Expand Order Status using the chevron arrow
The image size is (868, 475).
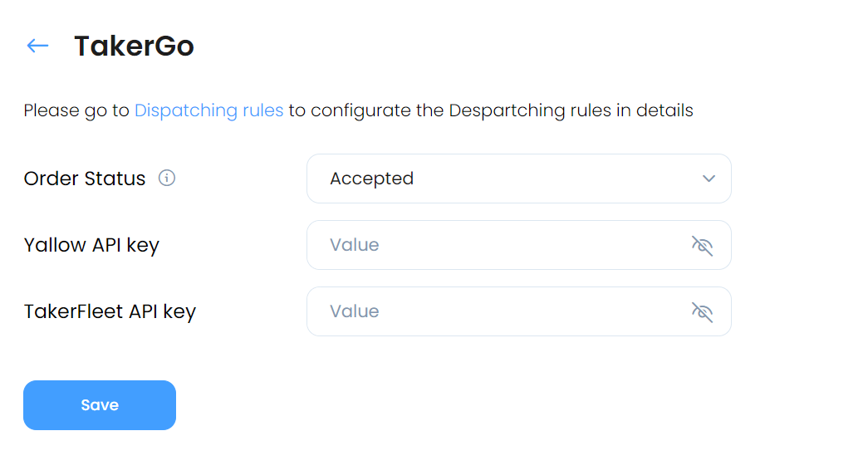(x=709, y=179)
